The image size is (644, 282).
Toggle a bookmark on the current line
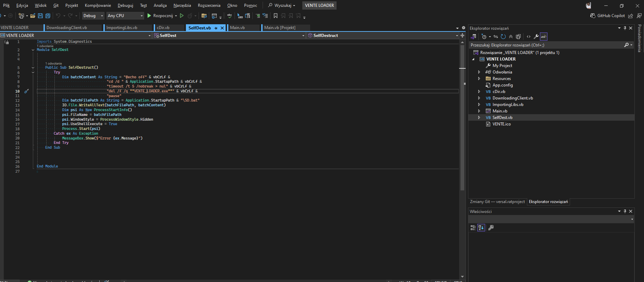click(276, 16)
